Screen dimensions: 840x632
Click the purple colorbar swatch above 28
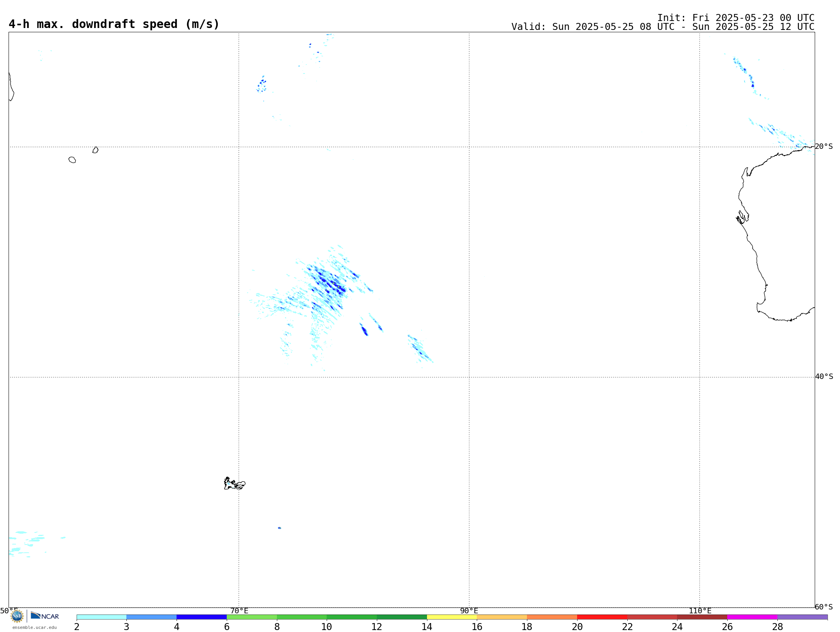(x=802, y=617)
